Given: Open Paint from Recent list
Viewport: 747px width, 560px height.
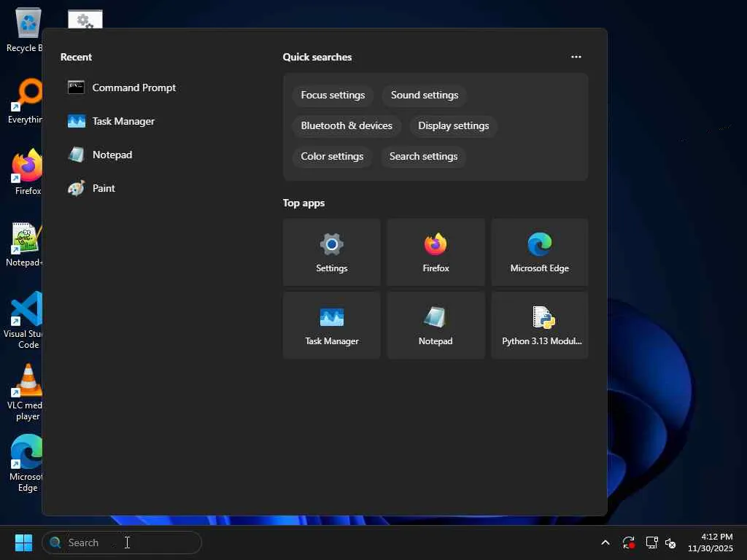Looking at the screenshot, I should click(104, 188).
